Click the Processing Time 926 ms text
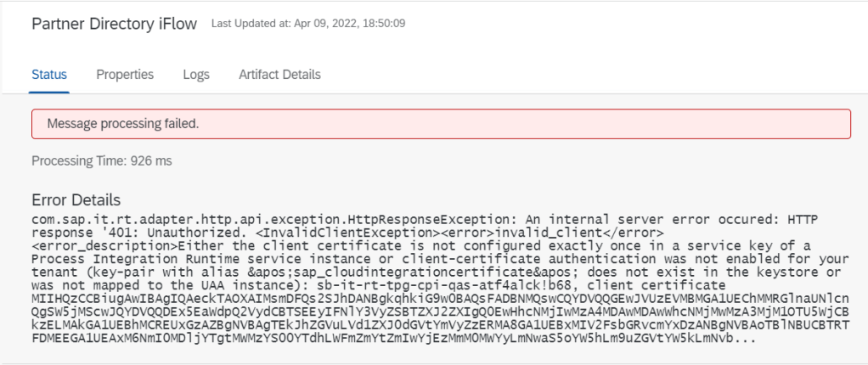Image resolution: width=868 pixels, height=365 pixels. 102,160
